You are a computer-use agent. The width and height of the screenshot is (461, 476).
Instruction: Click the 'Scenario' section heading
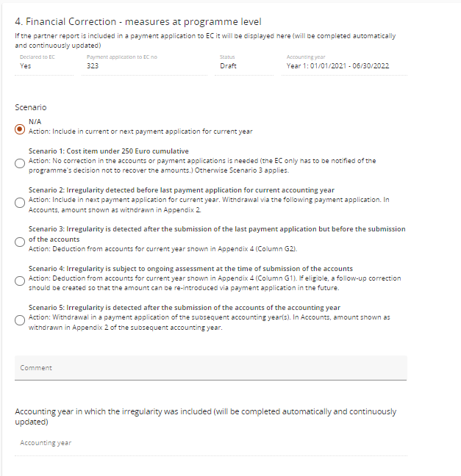(31, 107)
